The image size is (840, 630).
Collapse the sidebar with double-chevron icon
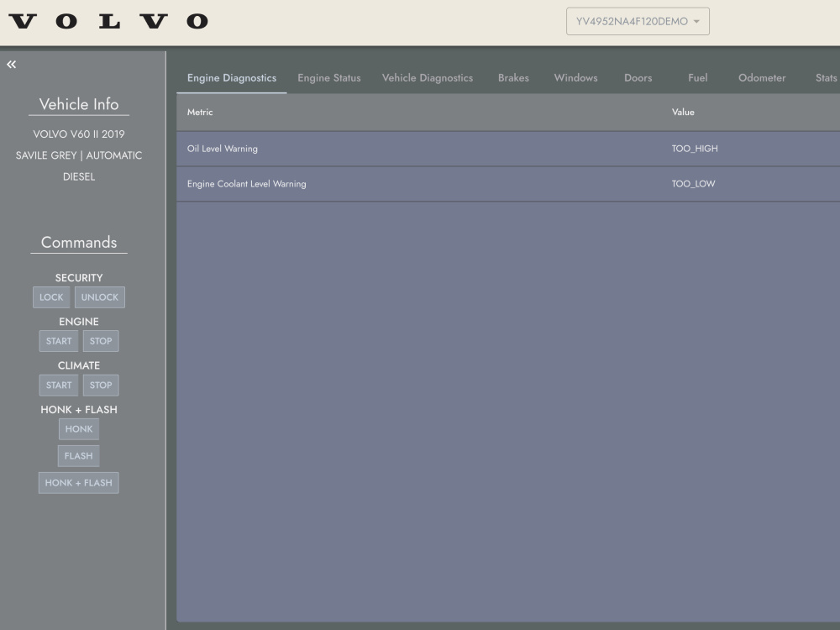click(x=11, y=65)
